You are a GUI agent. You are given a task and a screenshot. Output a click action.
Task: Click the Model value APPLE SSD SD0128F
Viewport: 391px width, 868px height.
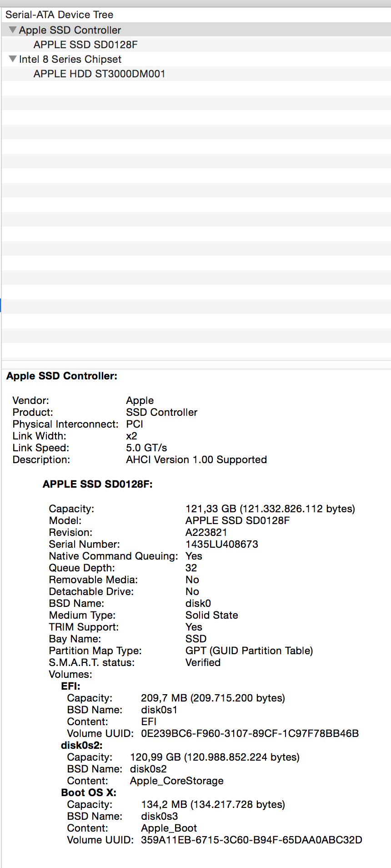tap(237, 521)
